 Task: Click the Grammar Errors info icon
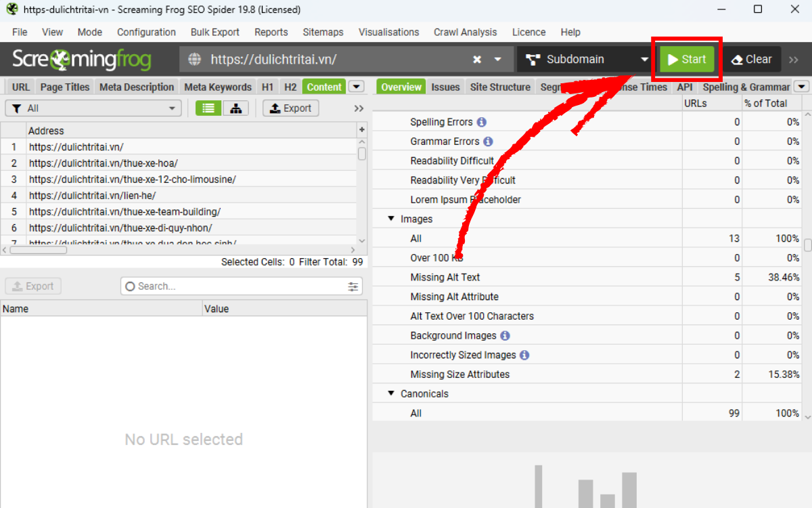coord(488,142)
